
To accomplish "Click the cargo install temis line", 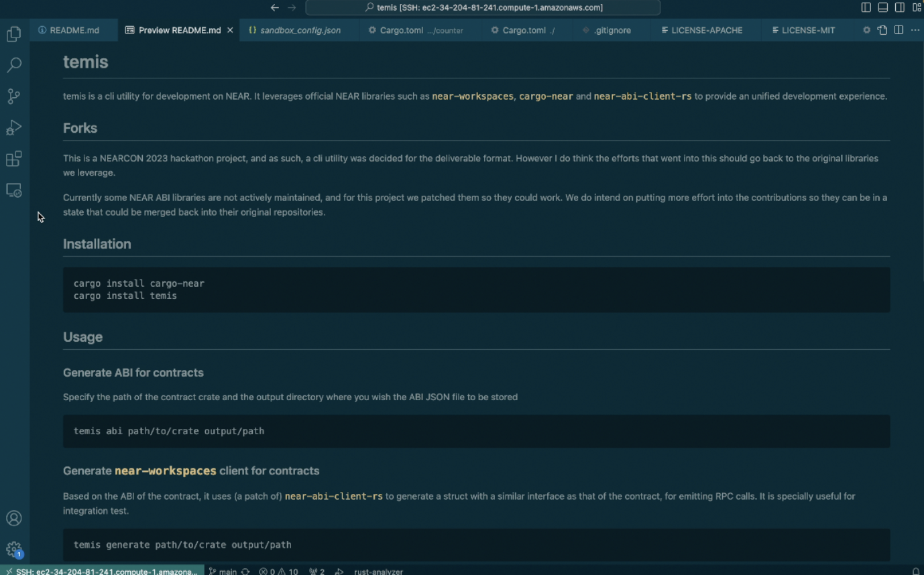I will click(125, 296).
